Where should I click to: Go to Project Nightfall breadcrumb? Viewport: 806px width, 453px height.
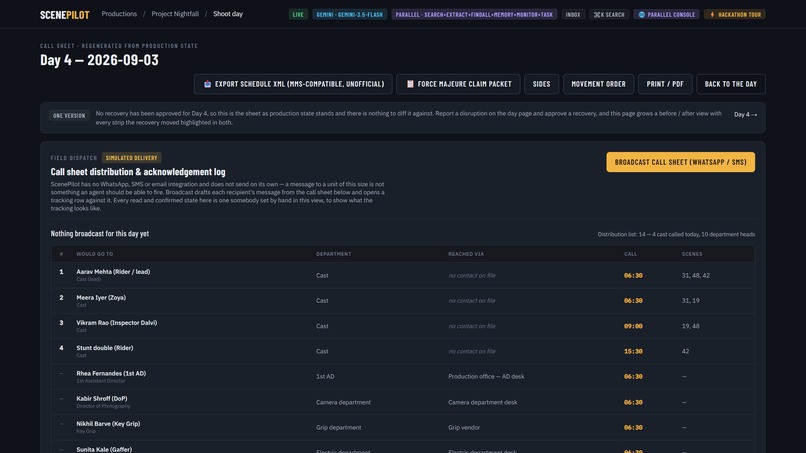click(175, 14)
